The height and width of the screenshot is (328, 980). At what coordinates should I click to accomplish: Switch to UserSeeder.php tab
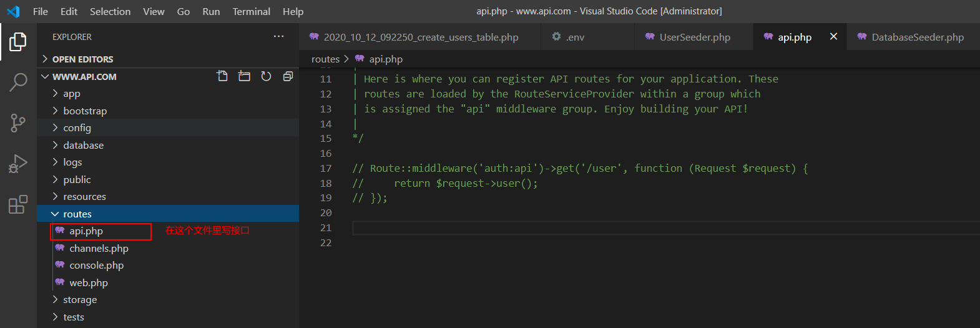tap(694, 37)
